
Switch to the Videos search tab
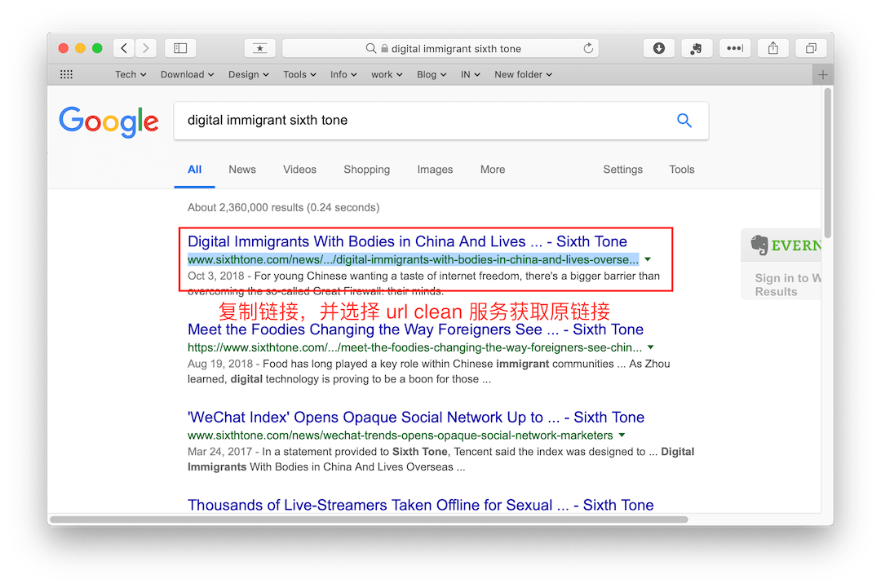[299, 170]
